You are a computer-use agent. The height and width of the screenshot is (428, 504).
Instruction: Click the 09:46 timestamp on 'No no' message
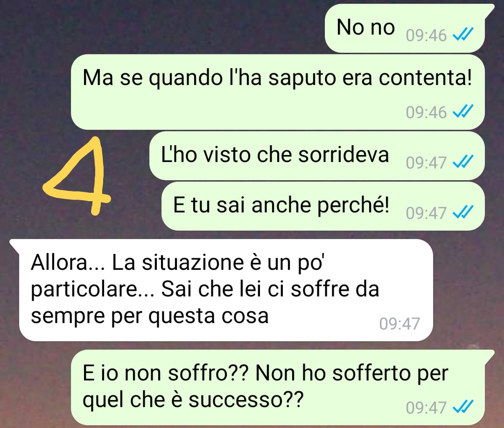click(x=426, y=35)
